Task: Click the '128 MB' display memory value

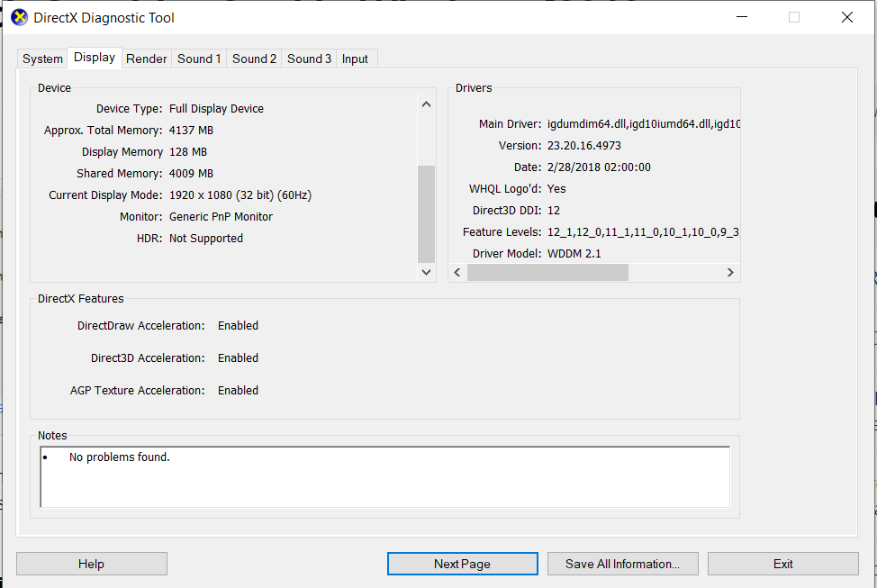Action: click(x=188, y=152)
